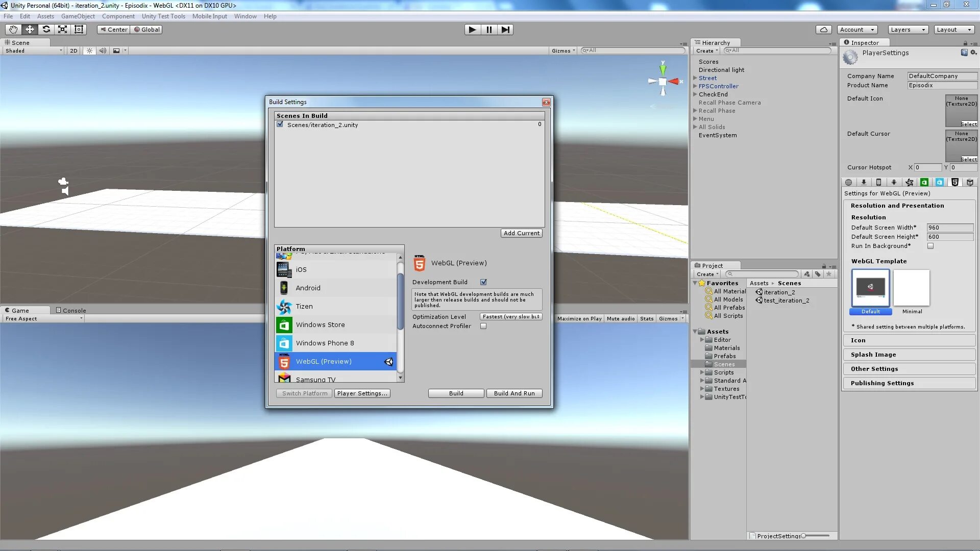Adjust the Project icon size slider
The image size is (980, 551).
(804, 536)
